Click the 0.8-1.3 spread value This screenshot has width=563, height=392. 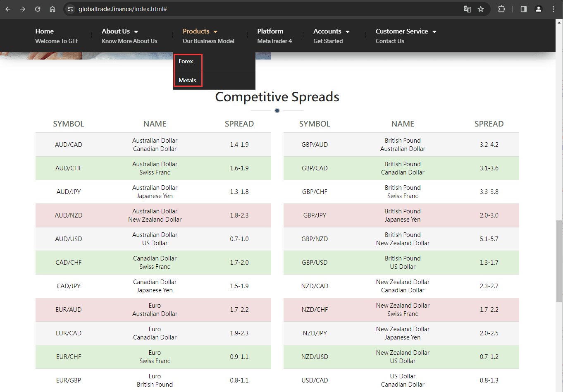(x=489, y=380)
